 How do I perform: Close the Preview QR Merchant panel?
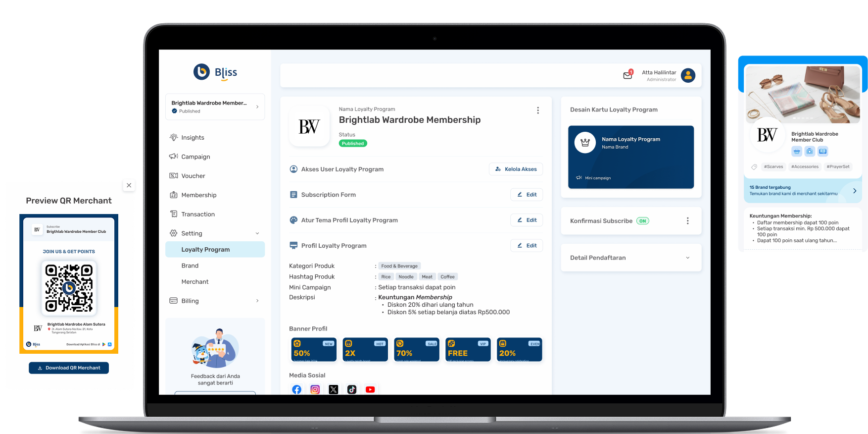pos(129,185)
